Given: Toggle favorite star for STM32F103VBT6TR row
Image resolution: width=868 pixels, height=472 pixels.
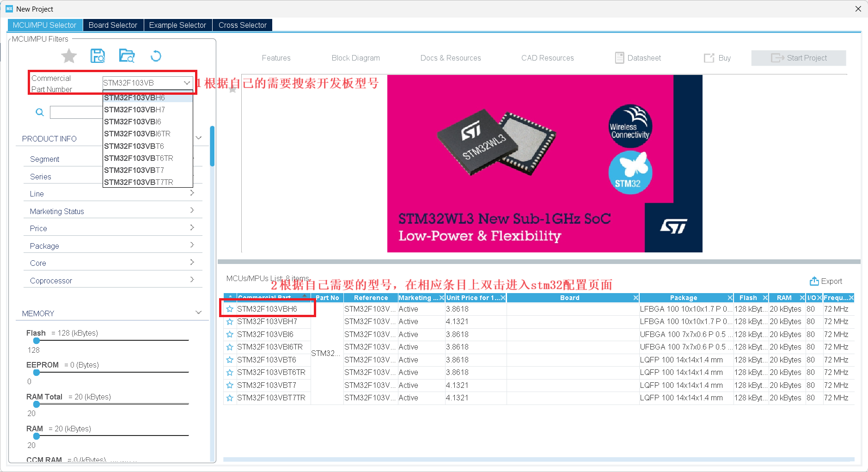Looking at the screenshot, I should click(230, 373).
